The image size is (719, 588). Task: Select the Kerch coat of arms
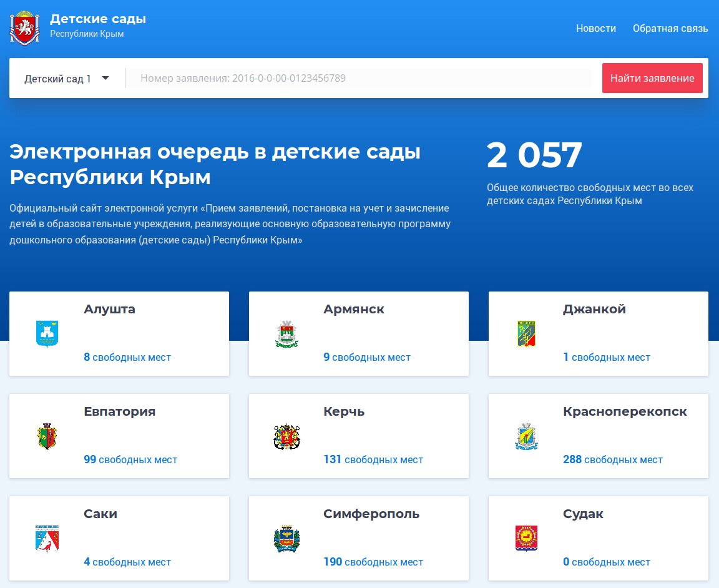click(286, 436)
